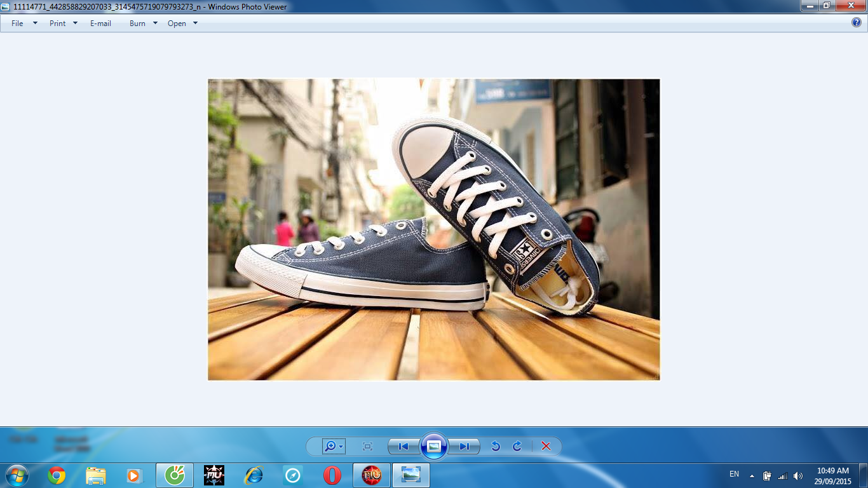The image size is (868, 488).
Task: Click the E-mail menu item
Action: 100,23
